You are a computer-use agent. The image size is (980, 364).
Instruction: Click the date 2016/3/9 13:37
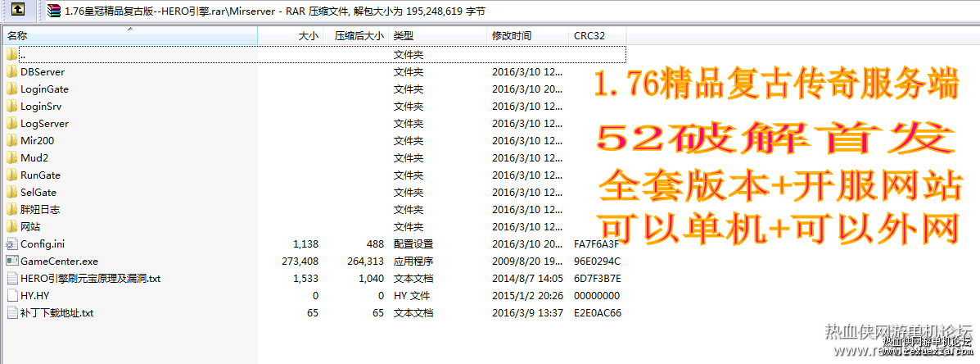(x=527, y=312)
